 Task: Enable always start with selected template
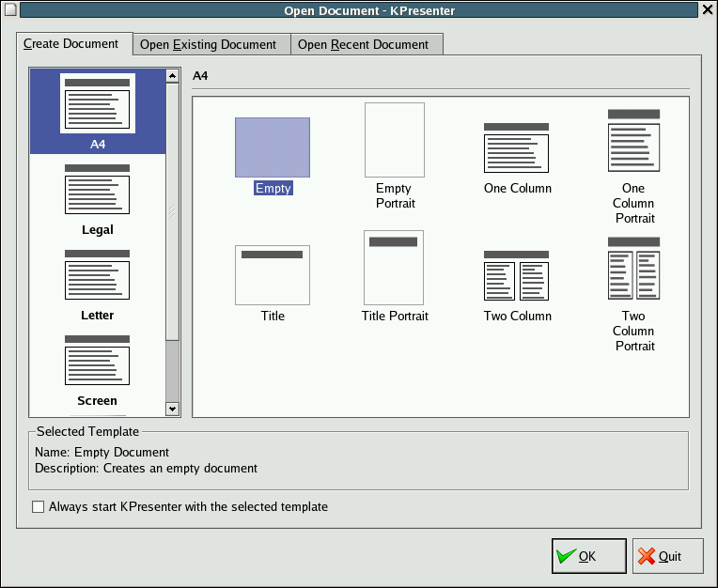[39, 507]
